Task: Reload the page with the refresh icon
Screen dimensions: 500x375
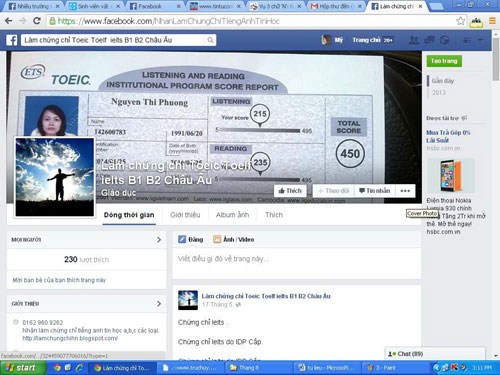Action: tap(37, 21)
